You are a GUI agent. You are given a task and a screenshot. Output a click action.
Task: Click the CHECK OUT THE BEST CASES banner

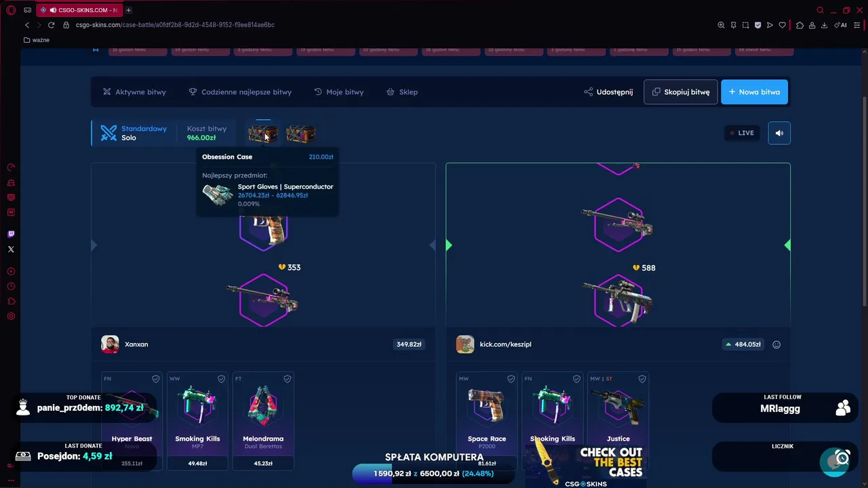pos(585,465)
